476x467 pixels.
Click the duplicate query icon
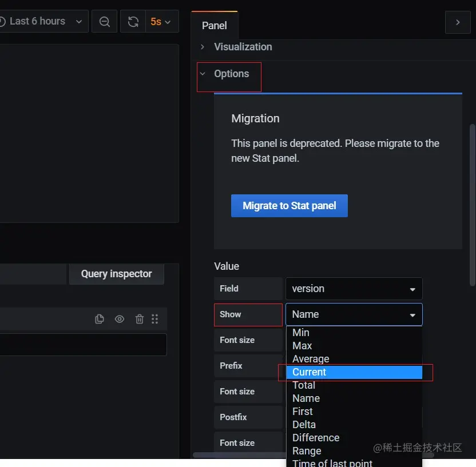pos(100,319)
